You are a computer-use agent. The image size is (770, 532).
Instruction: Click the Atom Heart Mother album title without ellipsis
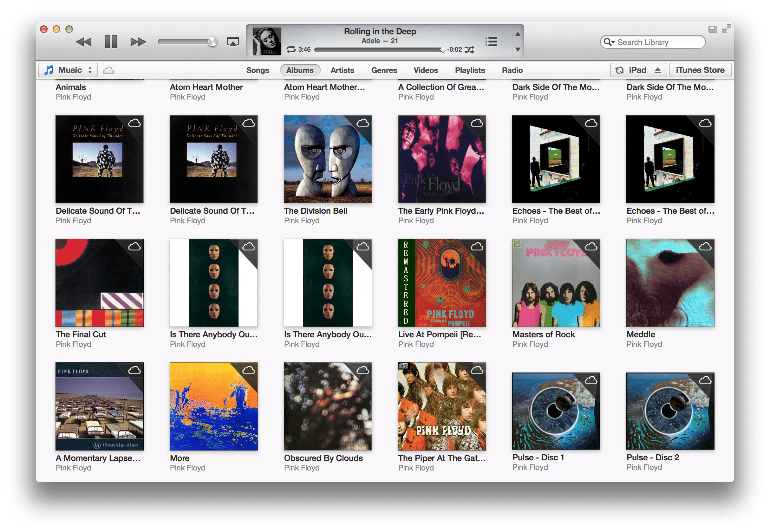pos(206,87)
